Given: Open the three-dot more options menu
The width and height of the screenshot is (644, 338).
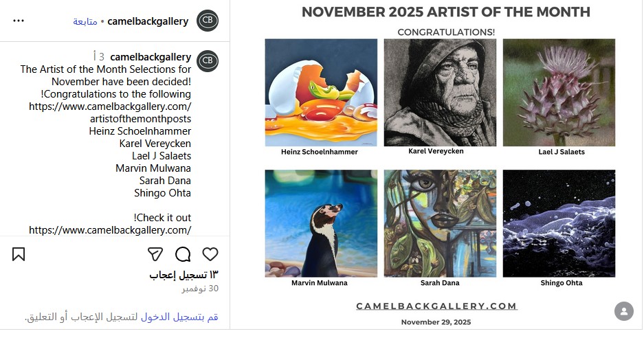Looking at the screenshot, I should 19,21.
